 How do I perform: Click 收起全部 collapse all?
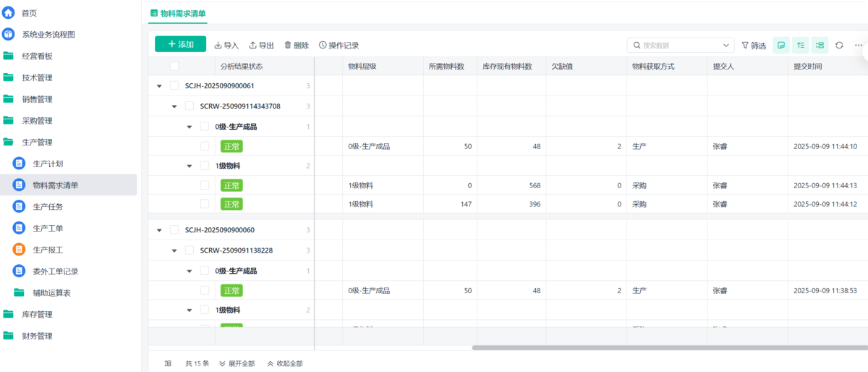click(285, 363)
